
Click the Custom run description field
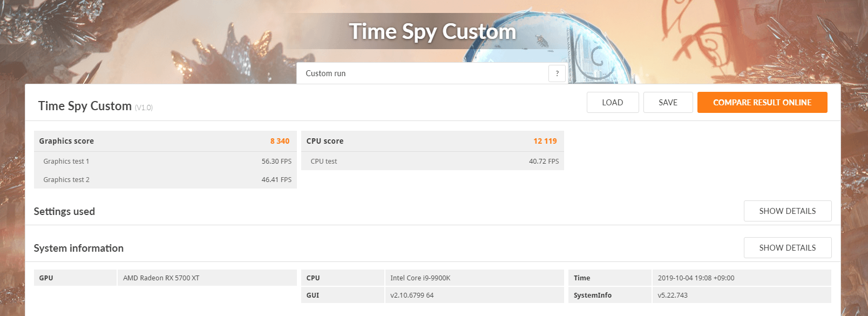422,73
